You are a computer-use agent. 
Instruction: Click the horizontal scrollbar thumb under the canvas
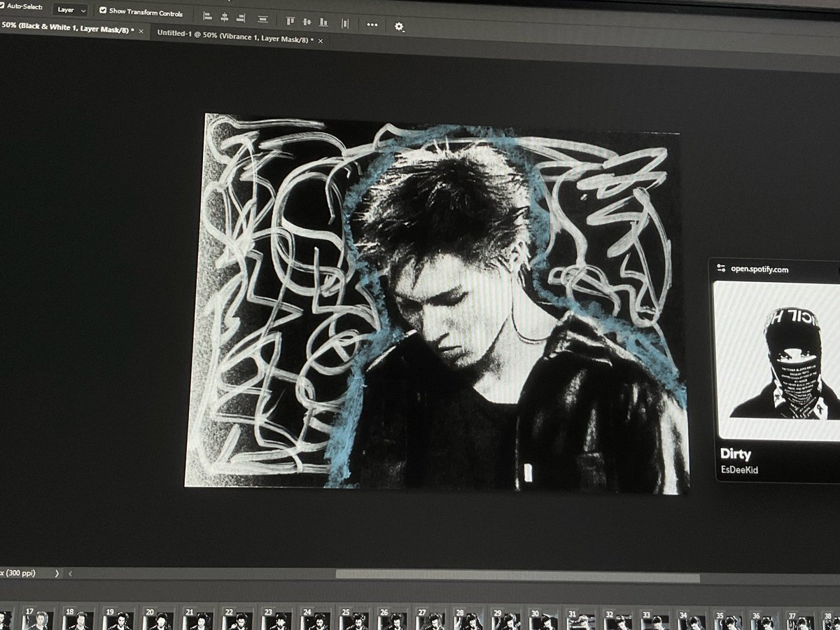518,575
